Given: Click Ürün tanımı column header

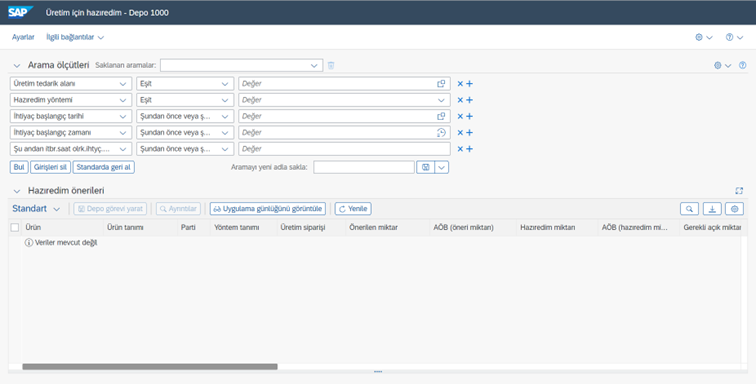Looking at the screenshot, I should (x=140, y=227).
